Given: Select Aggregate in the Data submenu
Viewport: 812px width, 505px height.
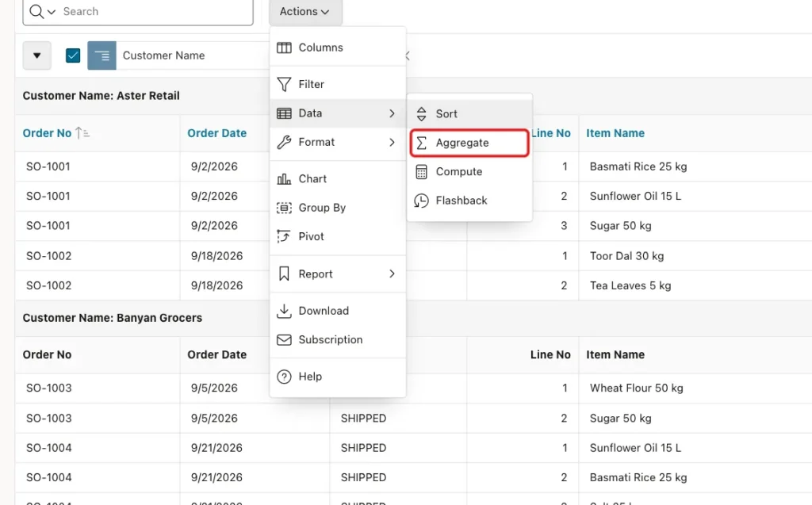Looking at the screenshot, I should click(469, 143).
